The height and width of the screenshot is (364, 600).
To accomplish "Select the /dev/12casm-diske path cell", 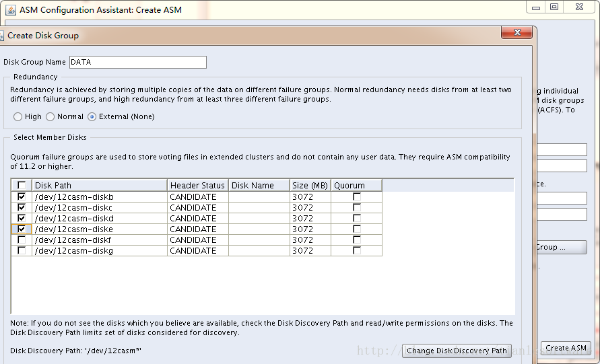I will tap(100, 229).
